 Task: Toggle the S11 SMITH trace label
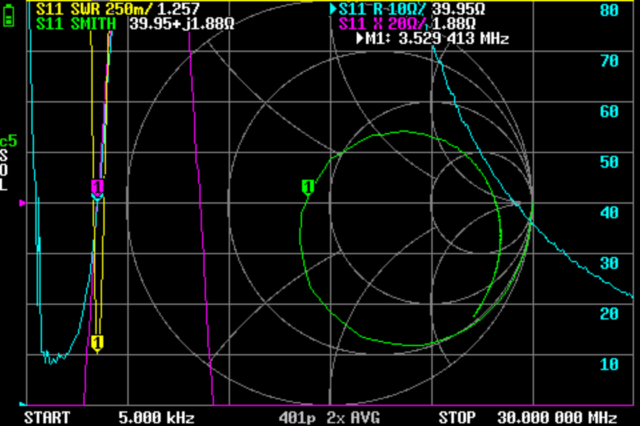pos(76,23)
